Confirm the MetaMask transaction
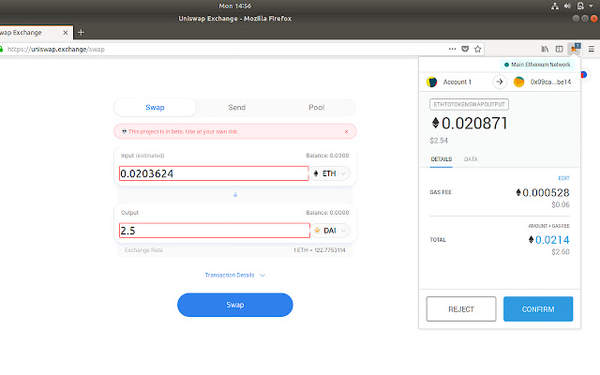Image resolution: width=600 pixels, height=375 pixels. pyautogui.click(x=538, y=309)
